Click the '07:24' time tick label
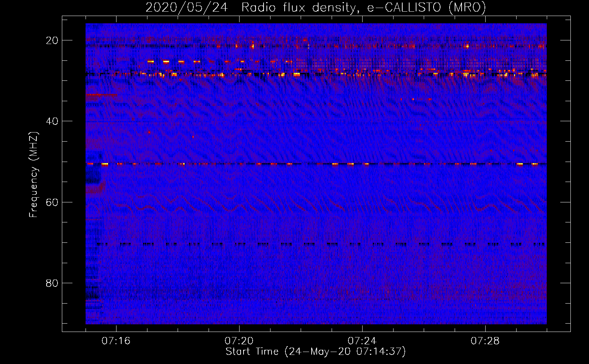Image resolution: width=589 pixels, height=364 pixels. 362,341
